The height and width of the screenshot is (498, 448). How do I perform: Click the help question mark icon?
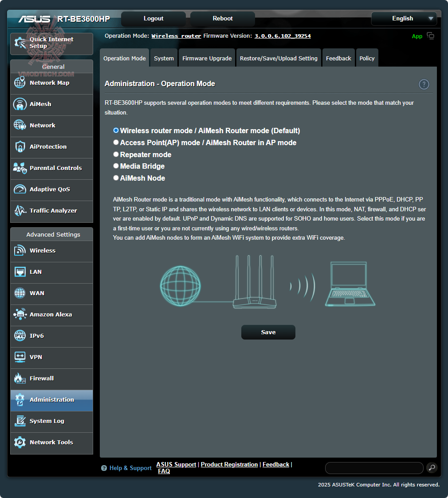point(424,84)
